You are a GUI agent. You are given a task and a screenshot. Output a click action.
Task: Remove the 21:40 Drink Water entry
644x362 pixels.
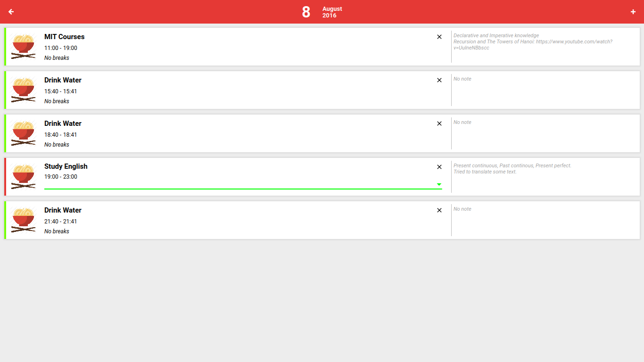point(439,210)
